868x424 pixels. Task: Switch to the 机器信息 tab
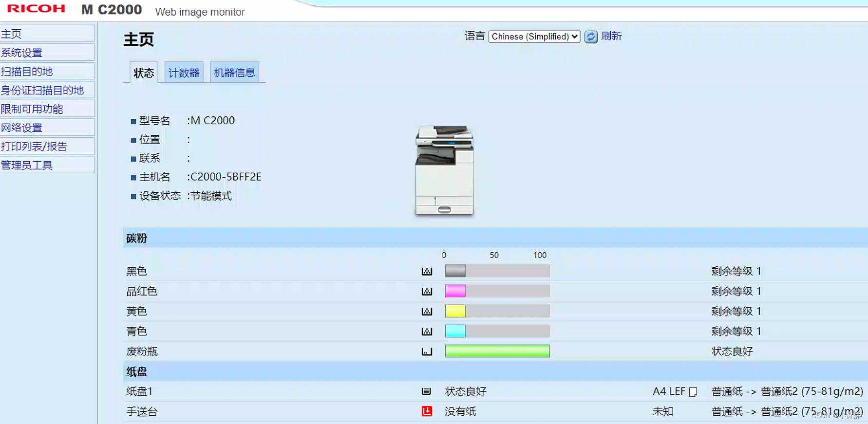point(234,73)
